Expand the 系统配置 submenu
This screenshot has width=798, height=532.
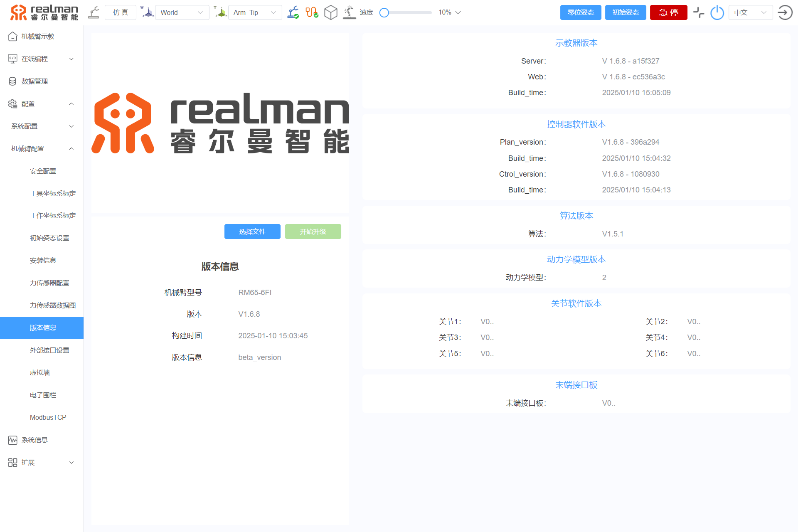click(42, 126)
